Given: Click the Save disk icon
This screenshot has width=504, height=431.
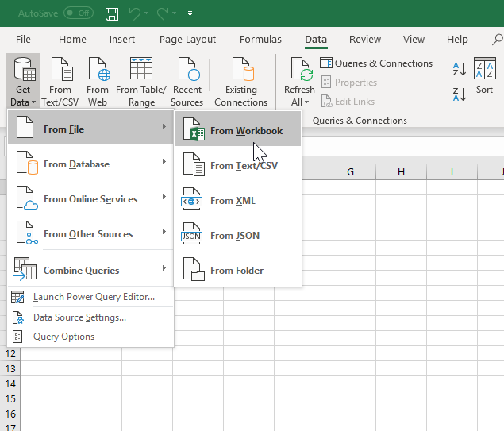Looking at the screenshot, I should point(112,13).
